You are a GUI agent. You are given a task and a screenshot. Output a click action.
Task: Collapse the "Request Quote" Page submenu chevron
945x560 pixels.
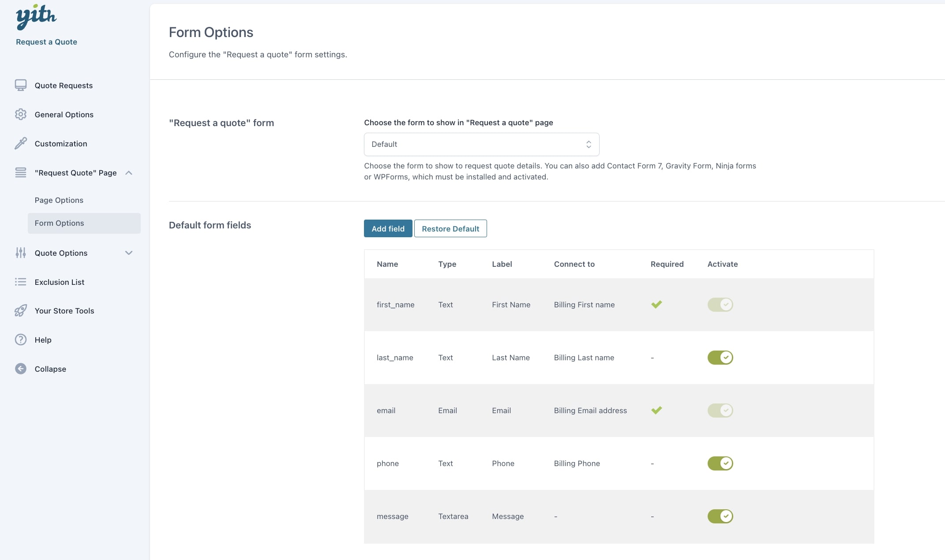(129, 173)
